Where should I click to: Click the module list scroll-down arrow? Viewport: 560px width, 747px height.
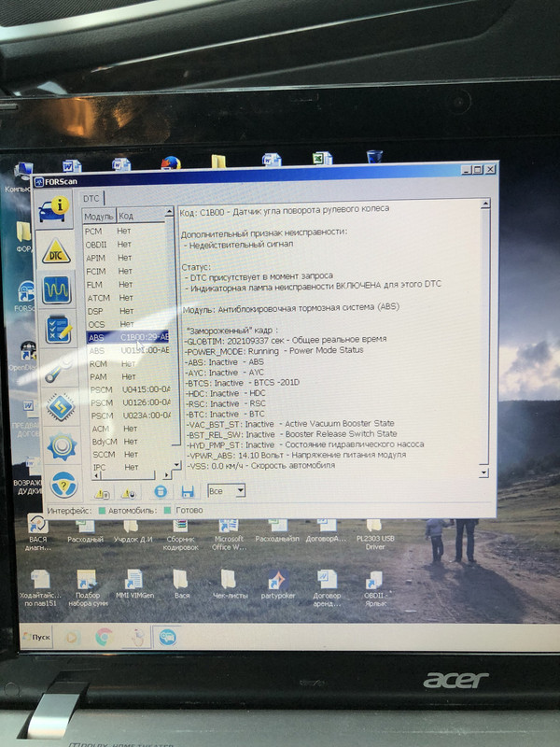coord(176,464)
